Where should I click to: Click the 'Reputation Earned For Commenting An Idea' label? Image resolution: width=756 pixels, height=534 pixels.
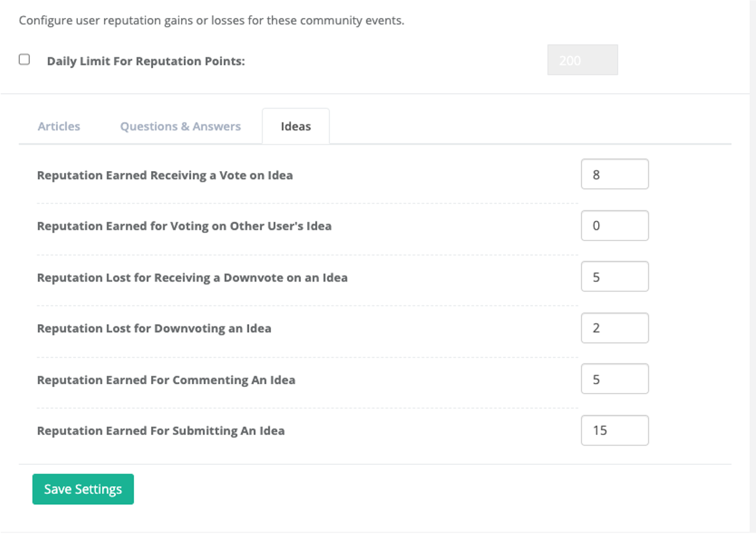166,380
